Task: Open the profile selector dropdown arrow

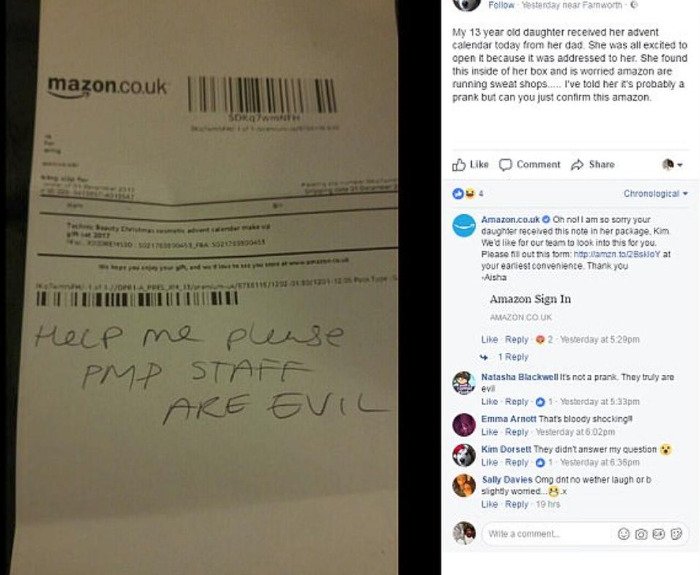Action: (x=680, y=165)
